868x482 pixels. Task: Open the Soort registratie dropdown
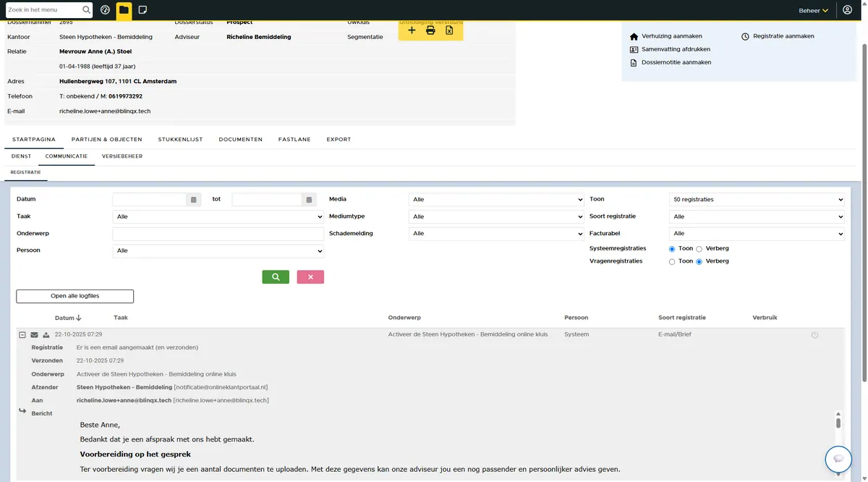click(x=757, y=216)
